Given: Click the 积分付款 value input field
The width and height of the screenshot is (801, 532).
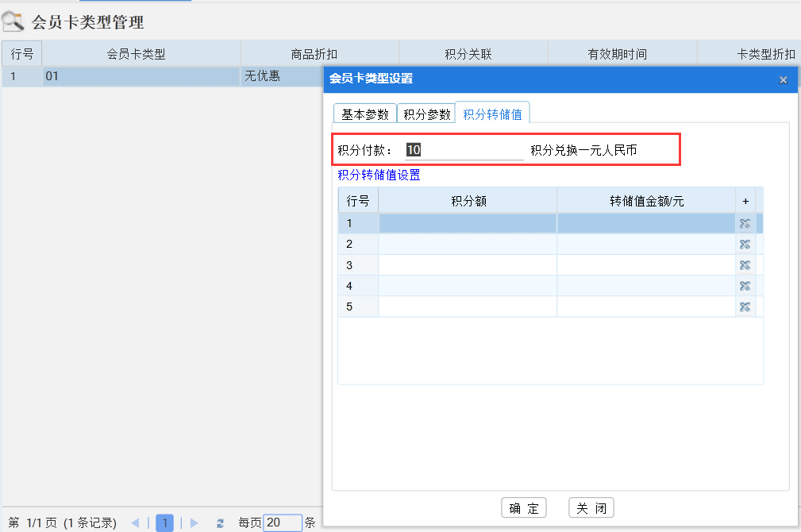Looking at the screenshot, I should (452, 148).
